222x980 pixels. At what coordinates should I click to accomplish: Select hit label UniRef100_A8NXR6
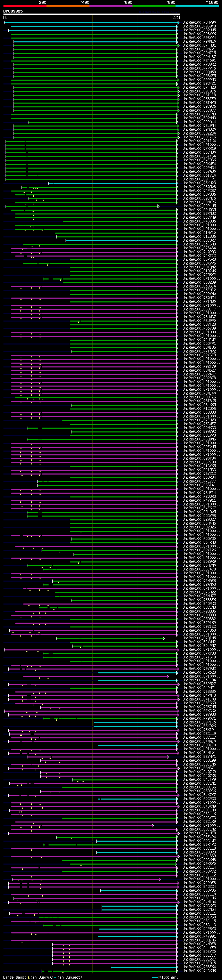pos(199,202)
